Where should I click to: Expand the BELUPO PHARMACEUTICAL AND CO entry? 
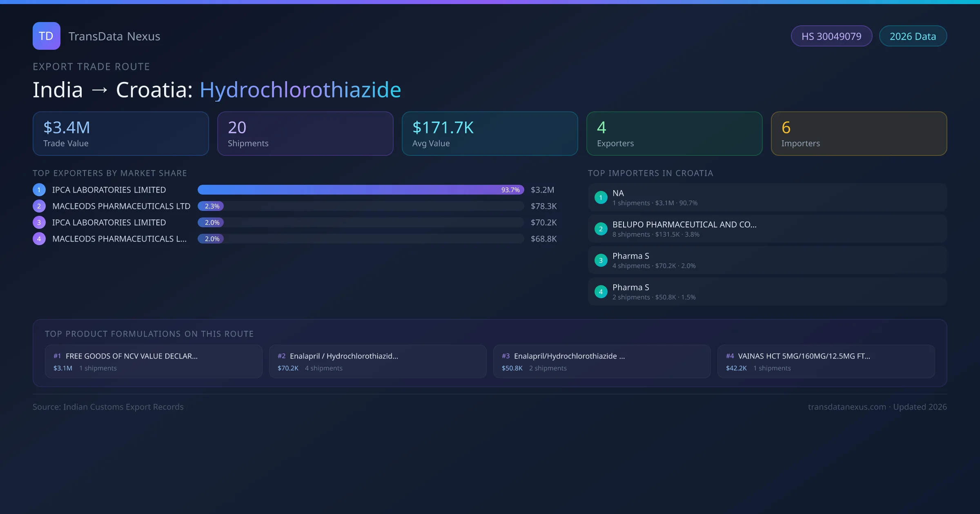pyautogui.click(x=684, y=224)
